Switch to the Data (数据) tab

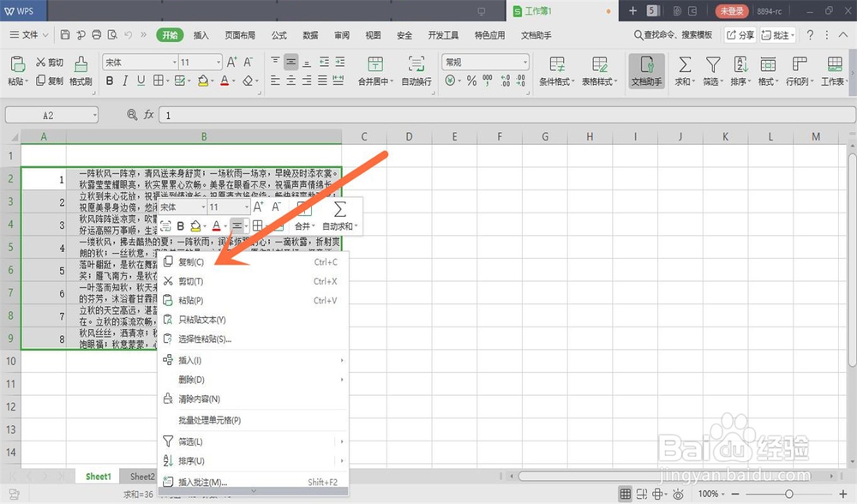tap(310, 35)
